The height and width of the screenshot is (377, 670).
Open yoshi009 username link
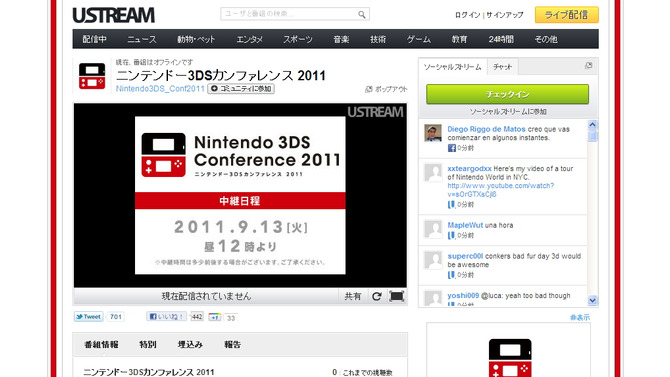(x=463, y=295)
